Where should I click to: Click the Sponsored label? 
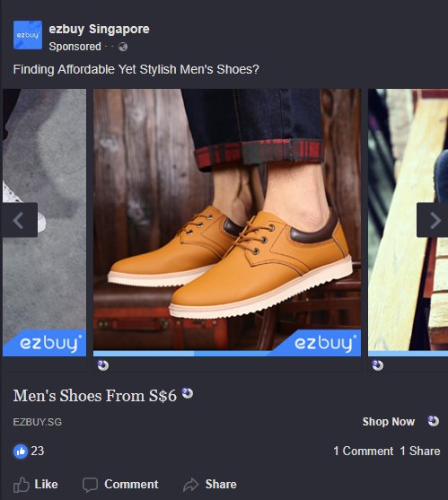(75, 47)
